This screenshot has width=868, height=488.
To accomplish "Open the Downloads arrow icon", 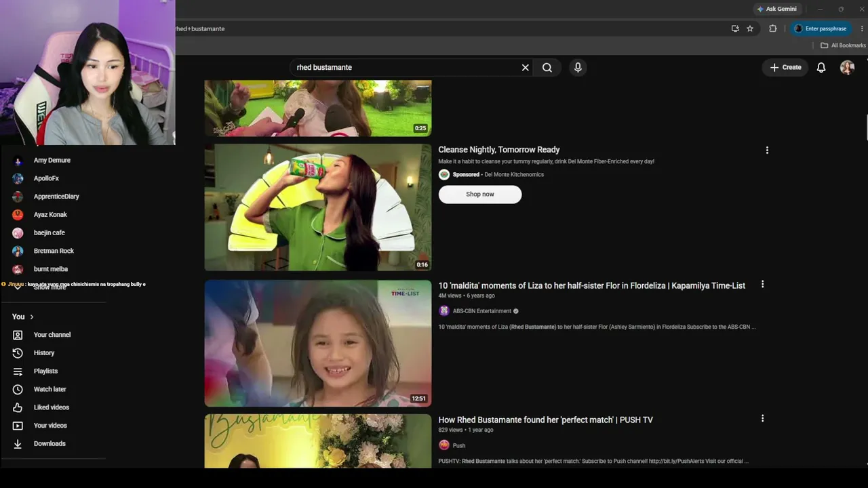I will coord(18,444).
